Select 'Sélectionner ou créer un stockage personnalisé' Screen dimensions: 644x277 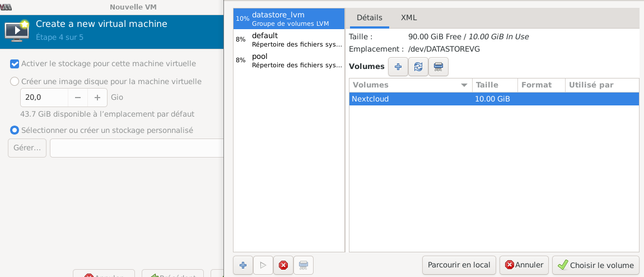15,130
